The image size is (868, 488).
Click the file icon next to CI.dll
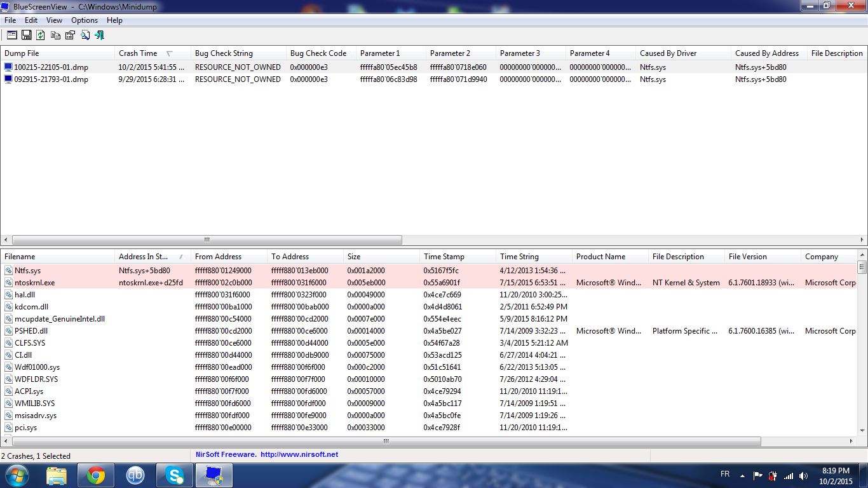click(8, 355)
